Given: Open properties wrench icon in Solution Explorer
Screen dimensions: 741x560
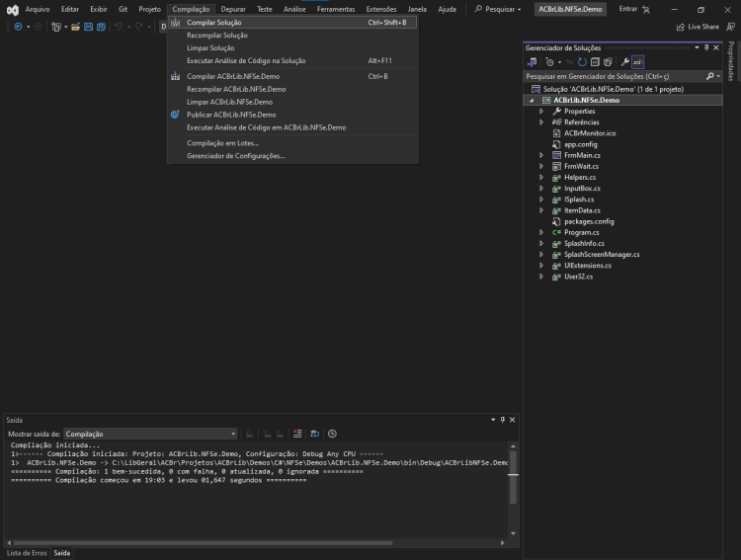Looking at the screenshot, I should coord(624,62).
